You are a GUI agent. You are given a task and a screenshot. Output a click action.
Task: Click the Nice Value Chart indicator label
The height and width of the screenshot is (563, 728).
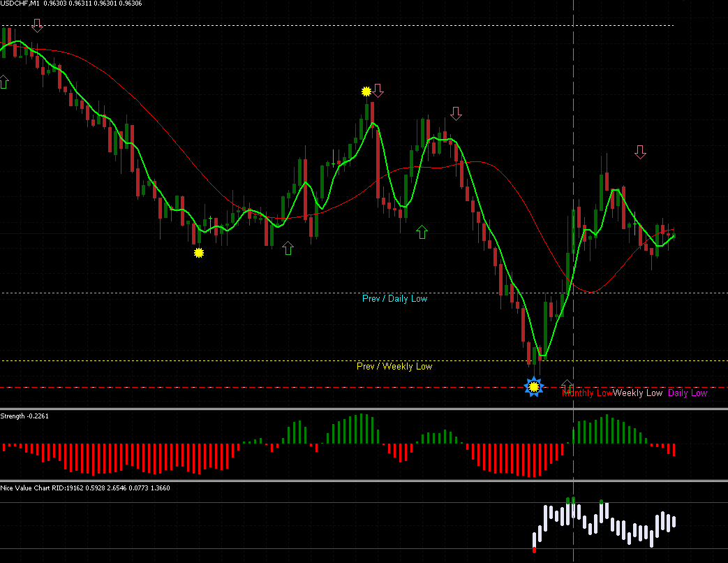85,488
